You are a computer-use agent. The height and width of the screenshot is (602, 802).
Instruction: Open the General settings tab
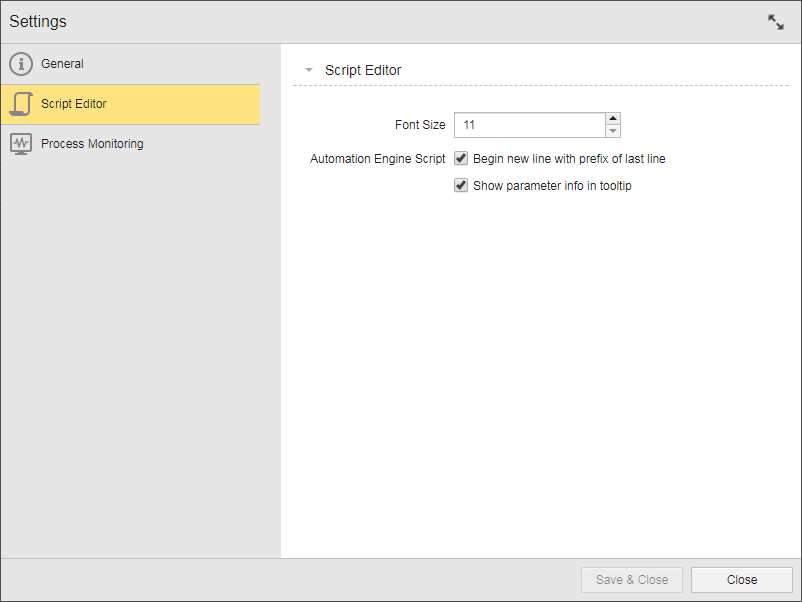[x=62, y=64]
